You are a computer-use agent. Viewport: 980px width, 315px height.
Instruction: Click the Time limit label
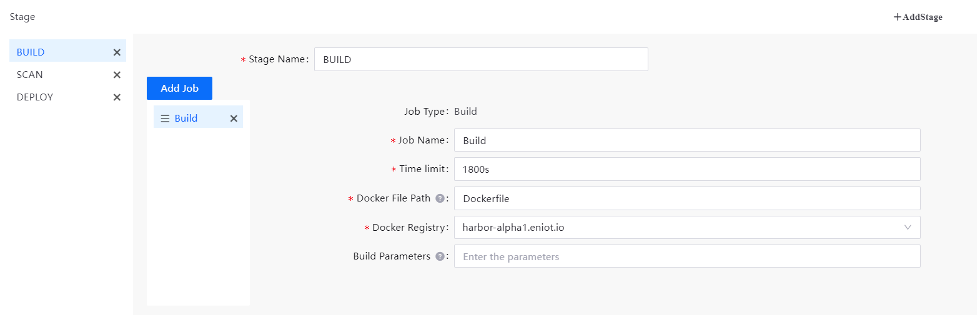(423, 169)
